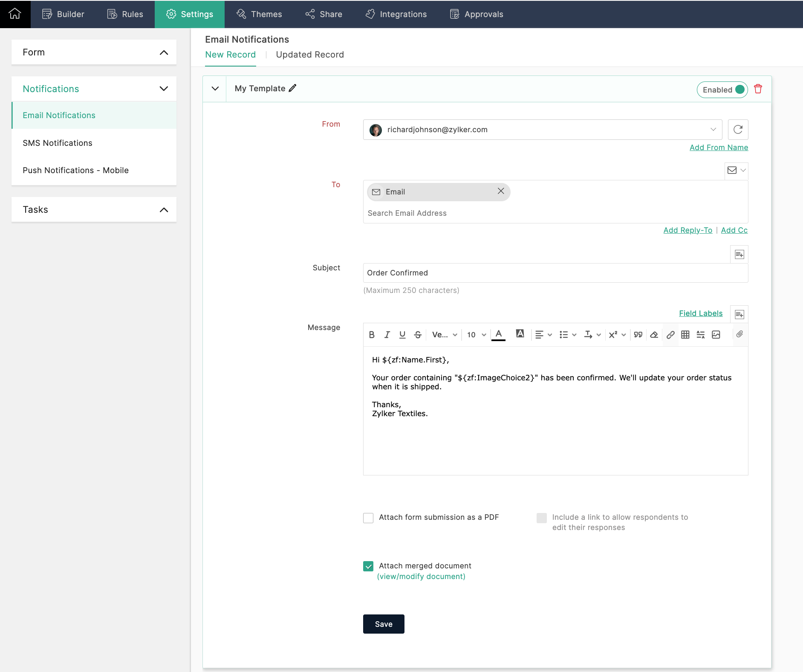803x672 pixels.
Task: Go to the home icon
Action: (15, 14)
